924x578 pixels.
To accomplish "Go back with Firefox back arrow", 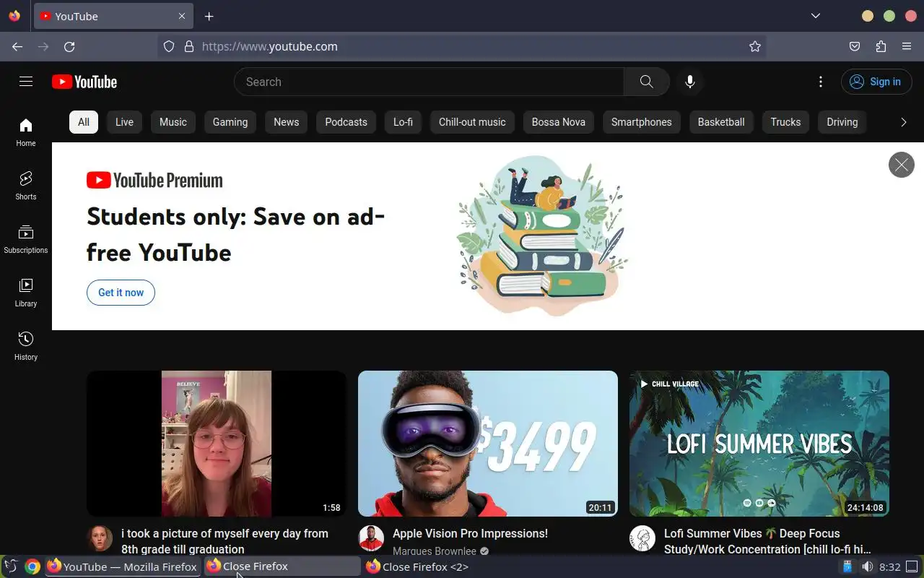I will (x=17, y=46).
